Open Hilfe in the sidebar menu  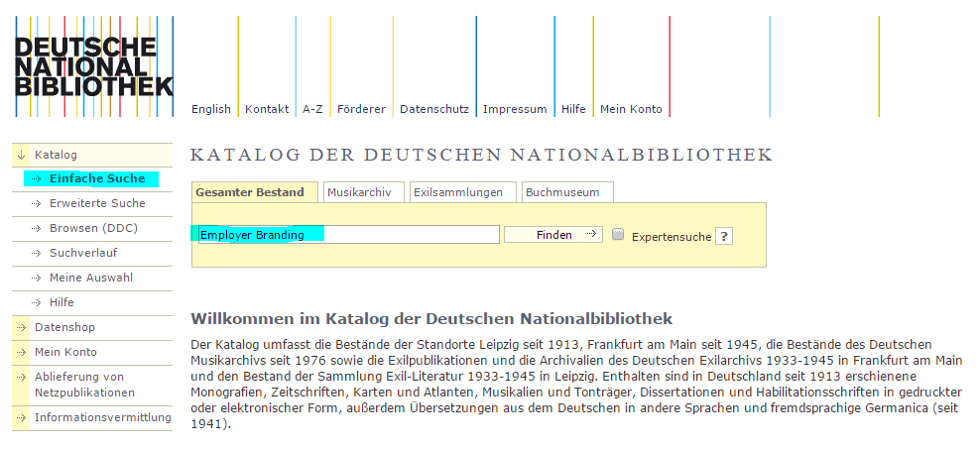pos(61,302)
